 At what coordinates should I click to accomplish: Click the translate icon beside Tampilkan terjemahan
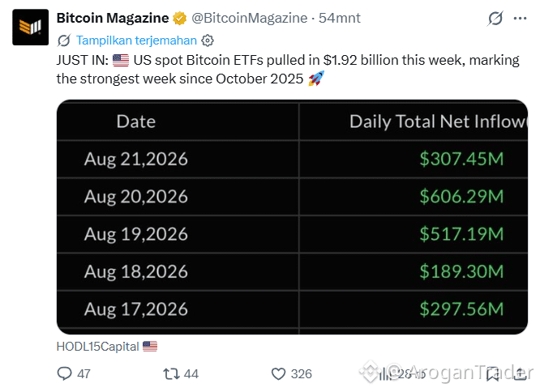[64, 40]
